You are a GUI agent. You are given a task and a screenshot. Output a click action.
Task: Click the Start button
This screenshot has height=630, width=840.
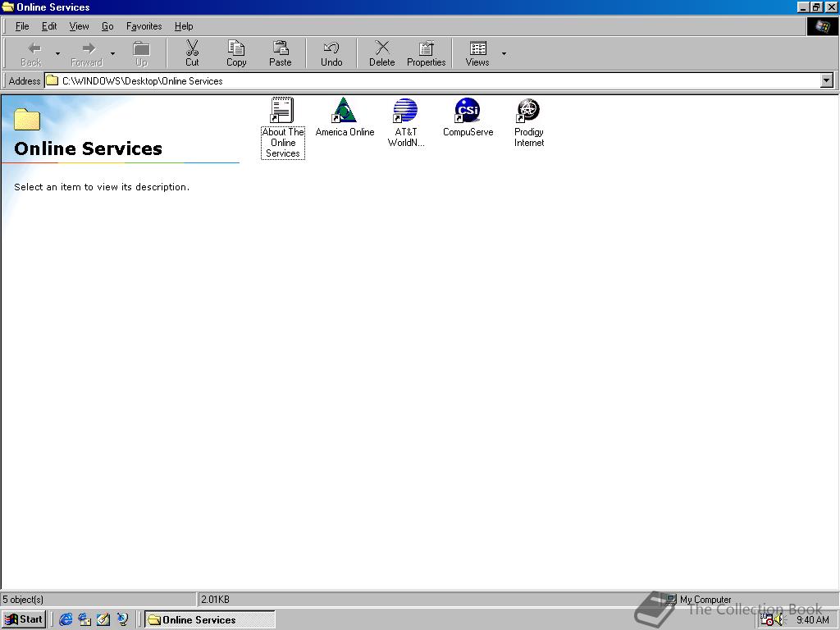point(24,619)
